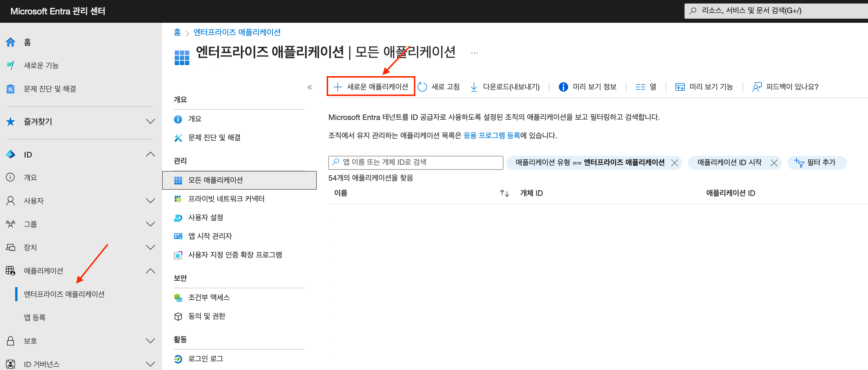The height and width of the screenshot is (370, 868).
Task: Click the 조건부 액세스 shield icon
Action: [178, 298]
